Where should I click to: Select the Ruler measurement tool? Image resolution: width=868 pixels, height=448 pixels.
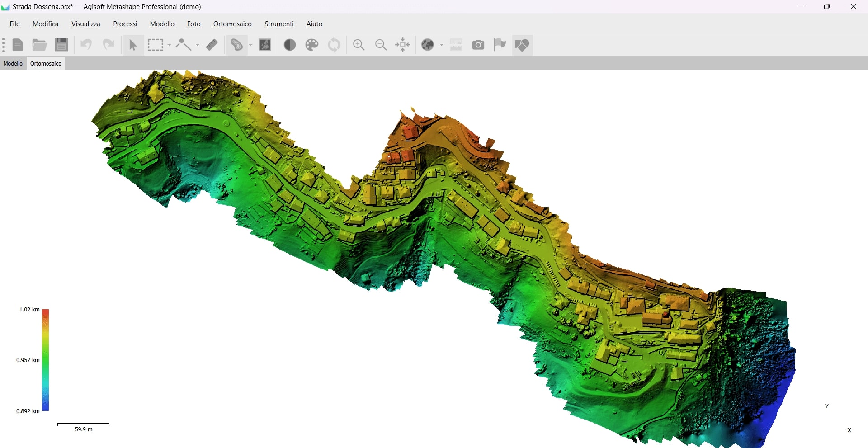[212, 45]
